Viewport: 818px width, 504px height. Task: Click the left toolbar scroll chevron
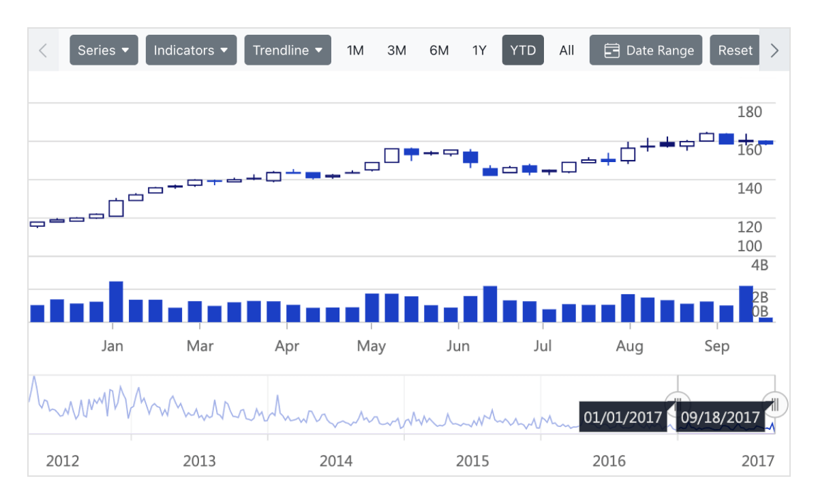pos(43,50)
